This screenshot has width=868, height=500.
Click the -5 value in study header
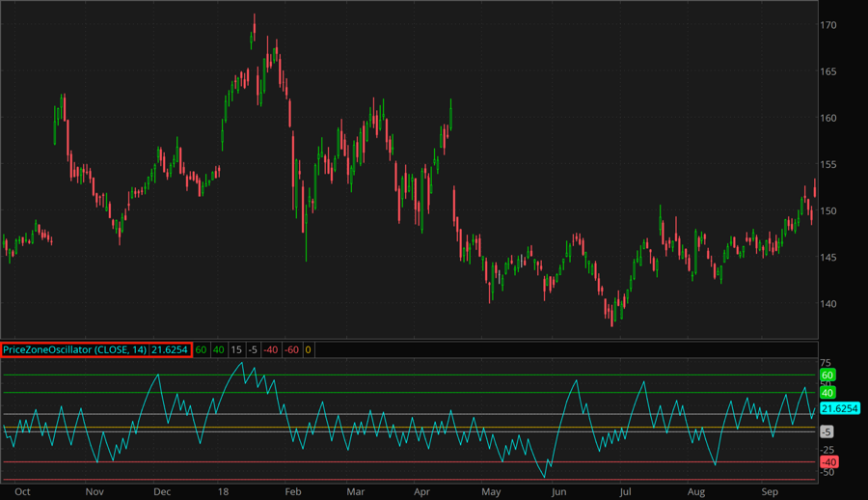click(253, 349)
